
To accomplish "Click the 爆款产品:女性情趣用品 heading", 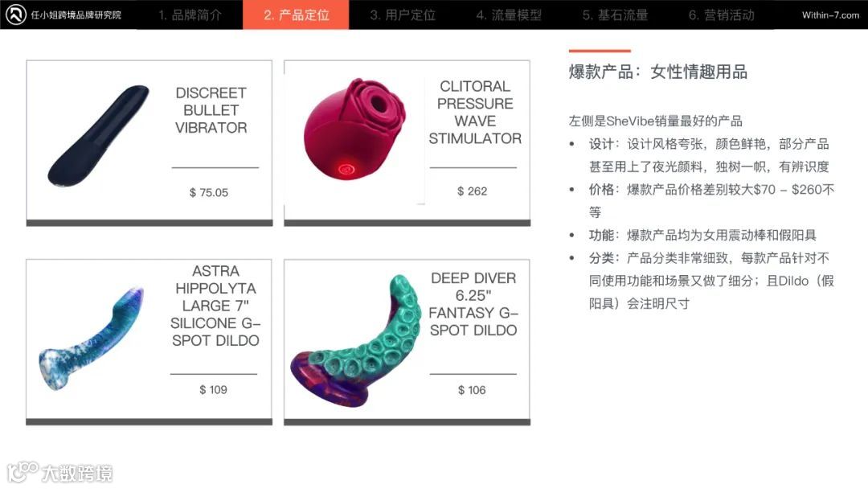I will click(x=657, y=72).
